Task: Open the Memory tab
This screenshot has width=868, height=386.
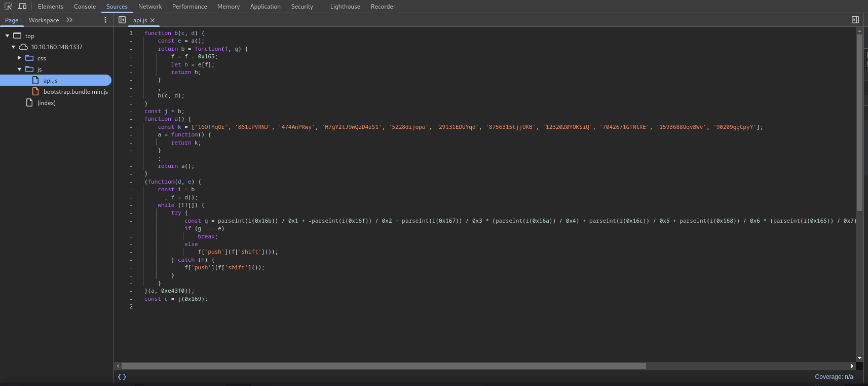Action: [229, 7]
